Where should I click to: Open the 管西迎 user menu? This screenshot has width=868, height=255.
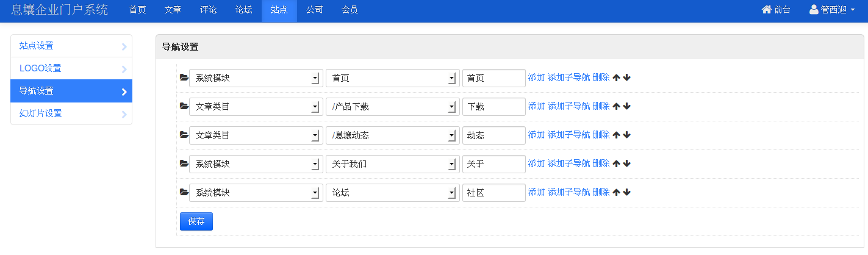click(x=832, y=10)
